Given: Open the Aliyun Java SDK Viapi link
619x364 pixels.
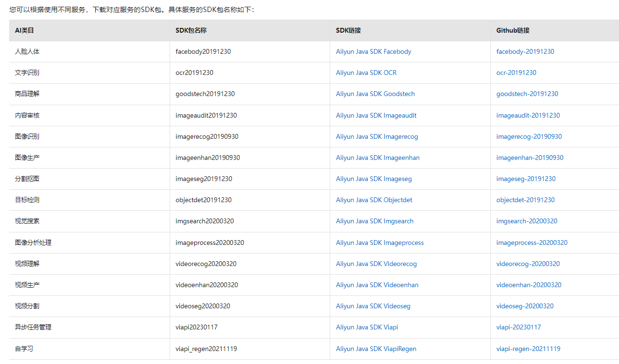Looking at the screenshot, I should click(367, 327).
